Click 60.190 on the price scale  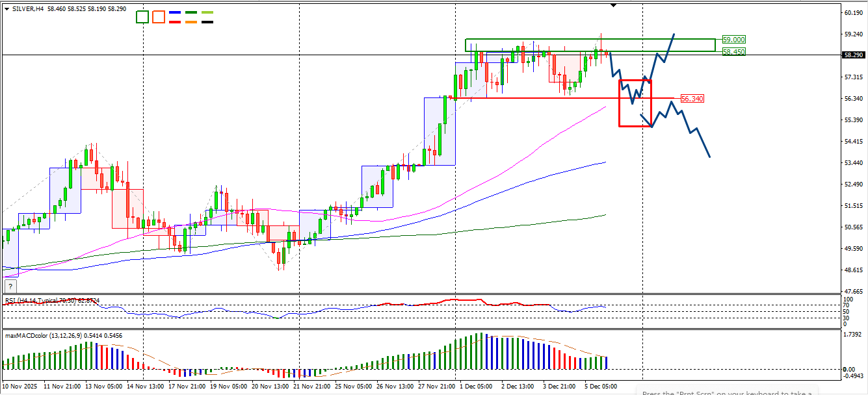(853, 12)
